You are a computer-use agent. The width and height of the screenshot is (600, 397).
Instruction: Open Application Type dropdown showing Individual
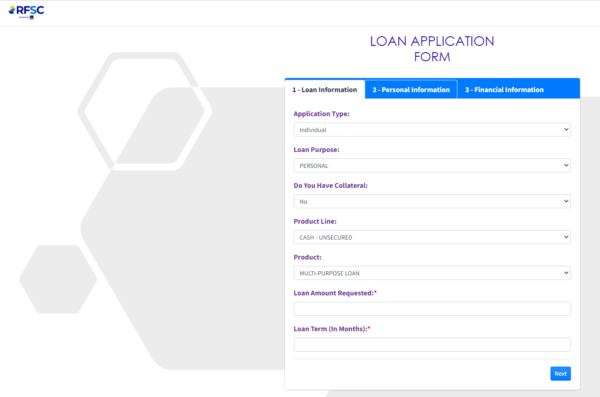pos(432,130)
